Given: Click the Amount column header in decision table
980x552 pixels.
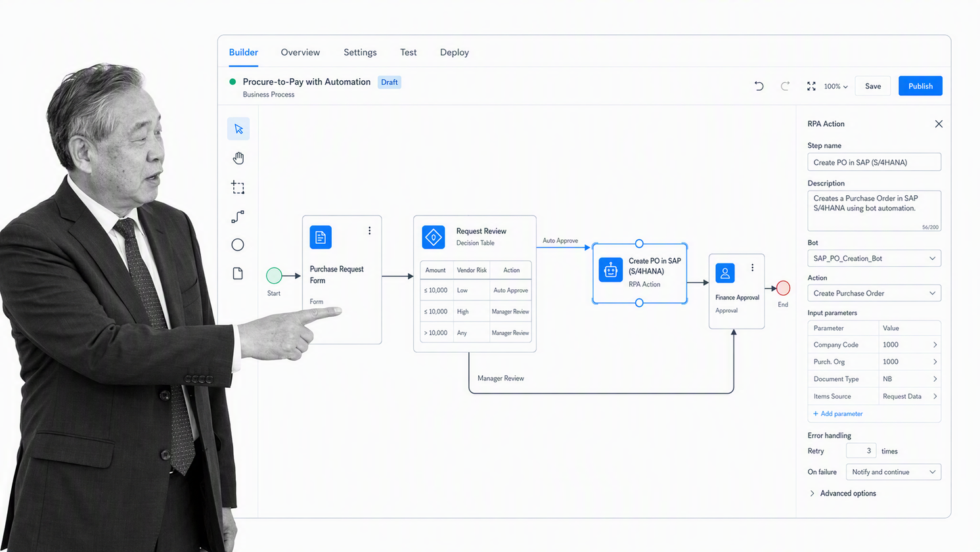Looking at the screenshot, I should tap(435, 270).
